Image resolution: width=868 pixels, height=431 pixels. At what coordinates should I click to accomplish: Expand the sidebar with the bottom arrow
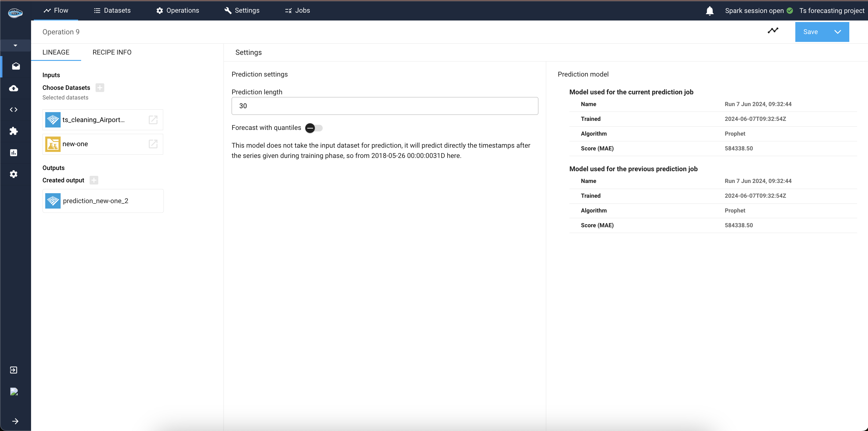[15, 421]
